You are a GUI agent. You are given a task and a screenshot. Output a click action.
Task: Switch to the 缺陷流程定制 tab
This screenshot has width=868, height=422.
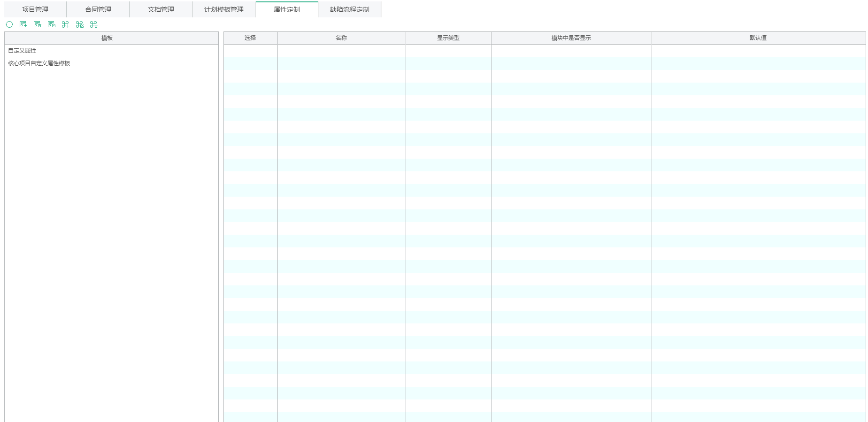point(350,9)
